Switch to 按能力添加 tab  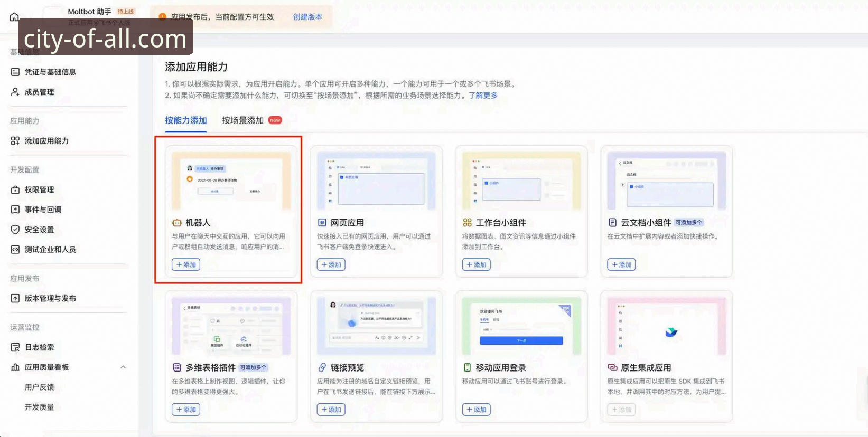(x=186, y=120)
